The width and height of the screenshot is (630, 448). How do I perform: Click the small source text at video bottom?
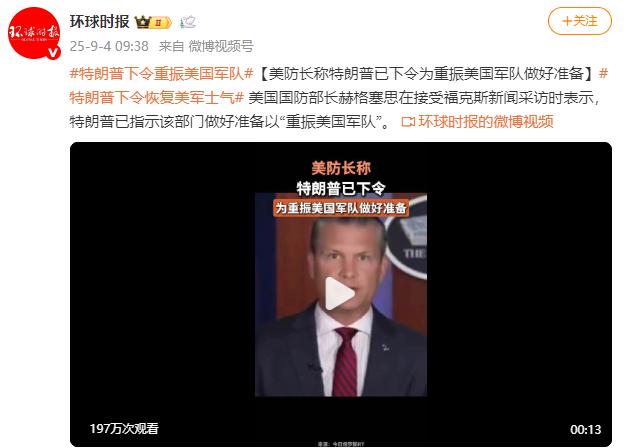coord(341,444)
